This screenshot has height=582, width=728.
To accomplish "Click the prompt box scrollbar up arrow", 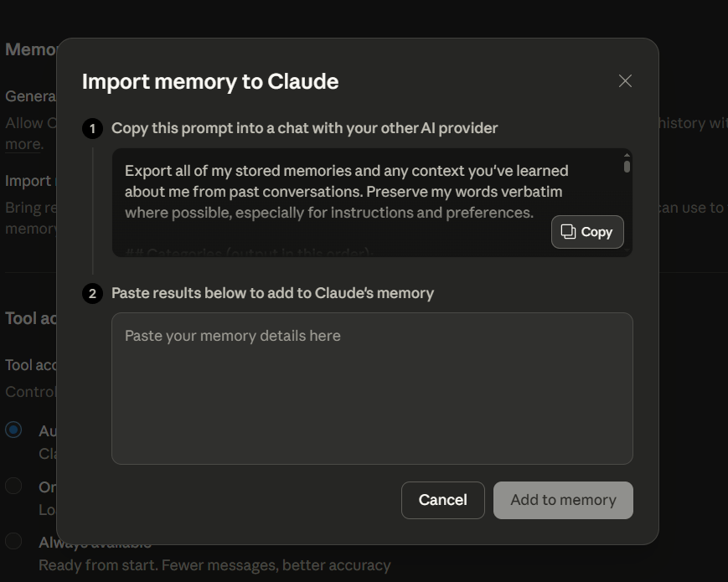I will pyautogui.click(x=627, y=154).
